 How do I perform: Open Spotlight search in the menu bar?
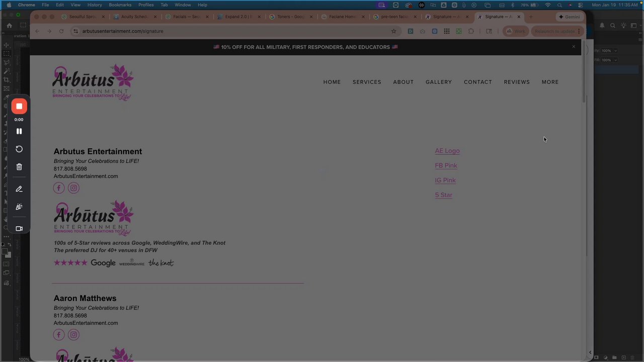click(559, 5)
